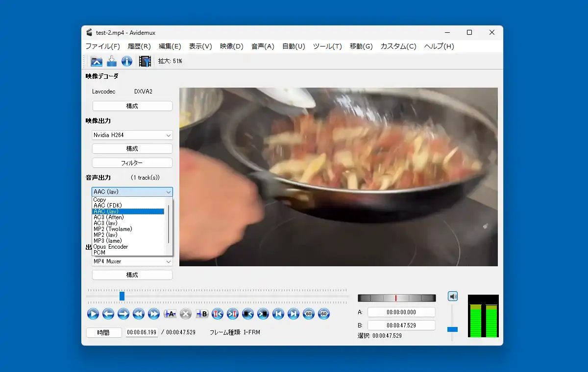The image size is (588, 372).
Task: Open the MP4 Muxer output format dropdown
Action: [x=132, y=261]
